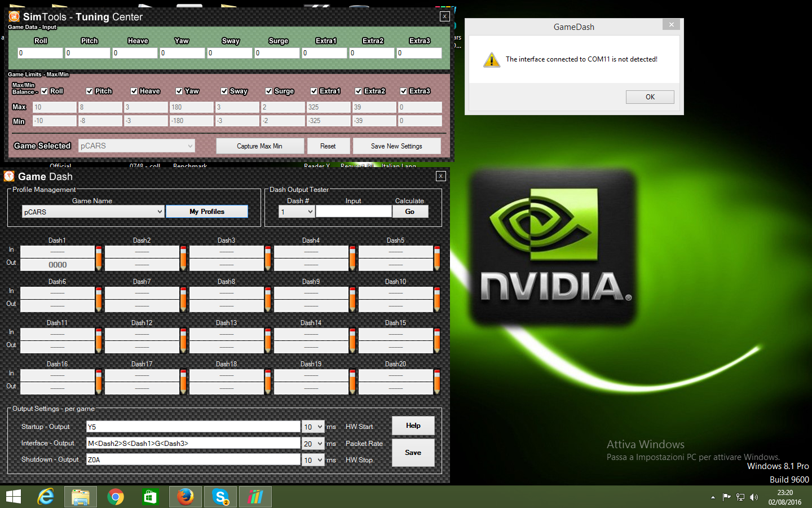Edit Dash14 using its pencil icon

tap(352, 340)
